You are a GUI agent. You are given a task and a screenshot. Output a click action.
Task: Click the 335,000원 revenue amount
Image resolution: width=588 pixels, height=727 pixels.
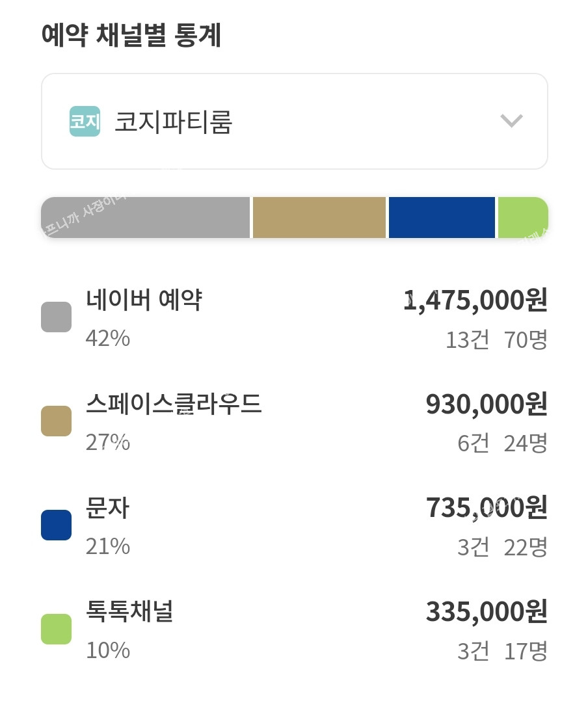click(487, 612)
